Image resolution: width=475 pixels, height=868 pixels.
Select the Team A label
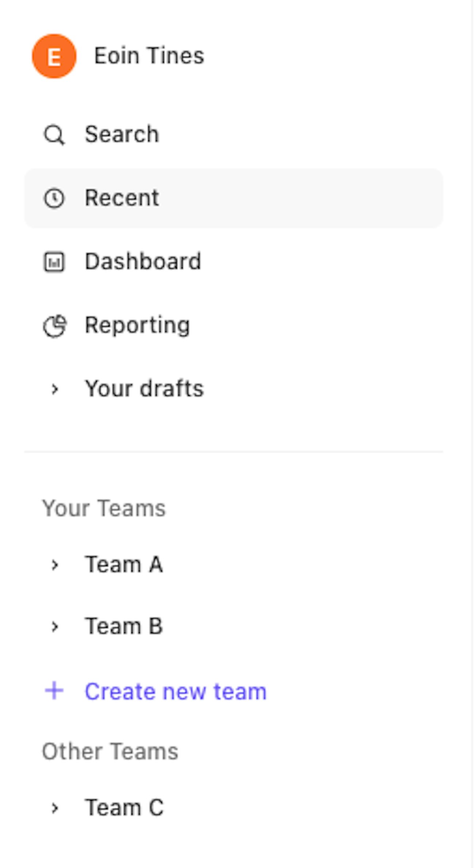(124, 564)
